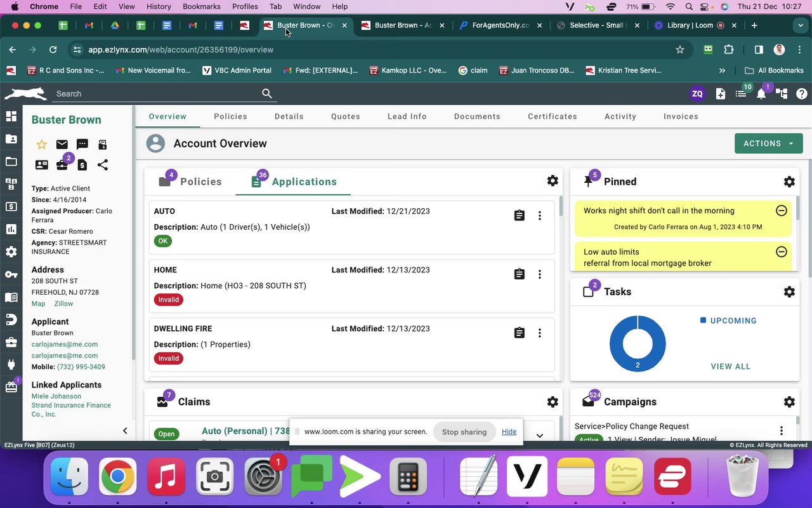The width and height of the screenshot is (812, 508).
Task: Open three-dot menu on DWELLING FIRE application
Action: (540, 333)
